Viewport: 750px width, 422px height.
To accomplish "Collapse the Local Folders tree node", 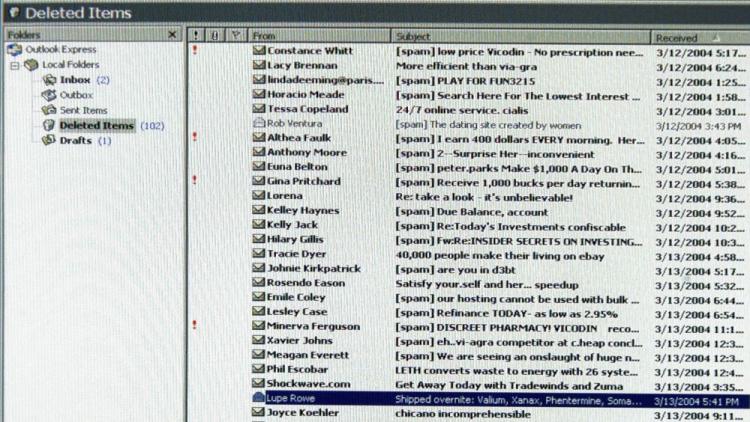I will coord(16,65).
